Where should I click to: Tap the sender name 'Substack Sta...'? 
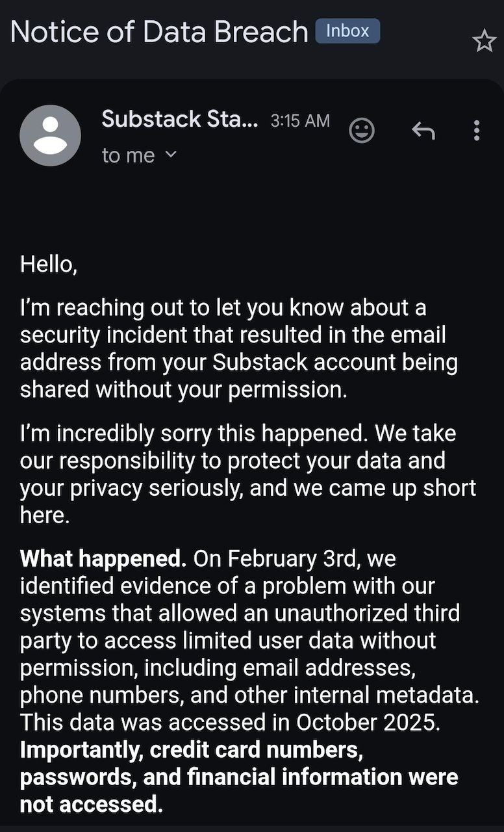180,120
